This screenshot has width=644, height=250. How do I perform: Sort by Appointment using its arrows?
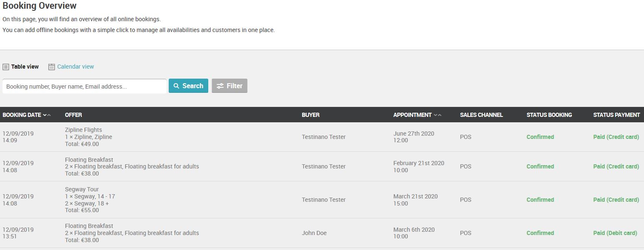click(437, 115)
